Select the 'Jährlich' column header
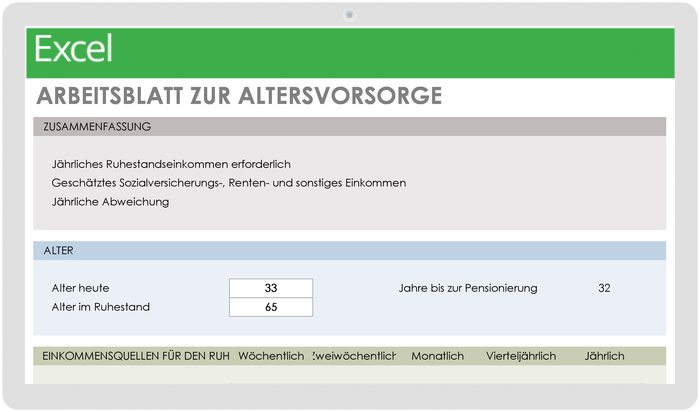700x412 pixels. click(x=604, y=356)
